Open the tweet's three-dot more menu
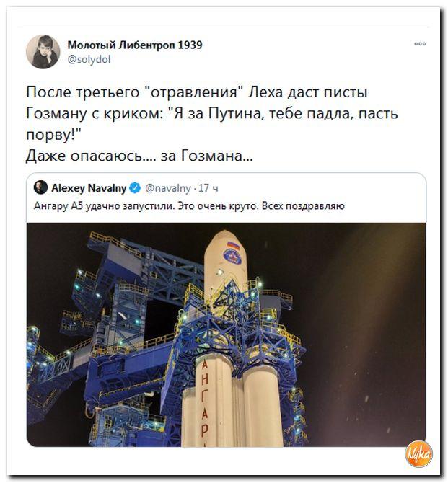Viewport: 448px width, 483px height. [x=420, y=44]
